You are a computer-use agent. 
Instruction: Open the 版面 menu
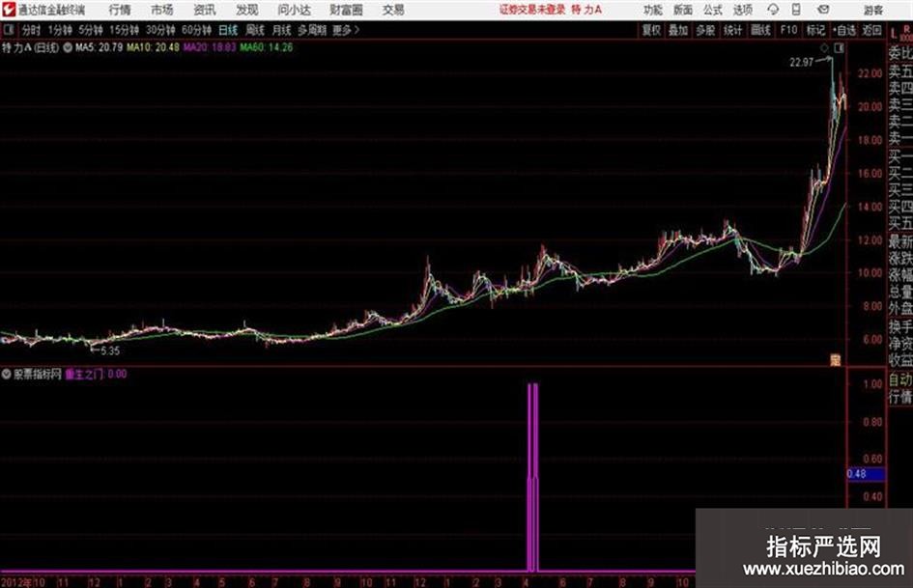(x=683, y=10)
